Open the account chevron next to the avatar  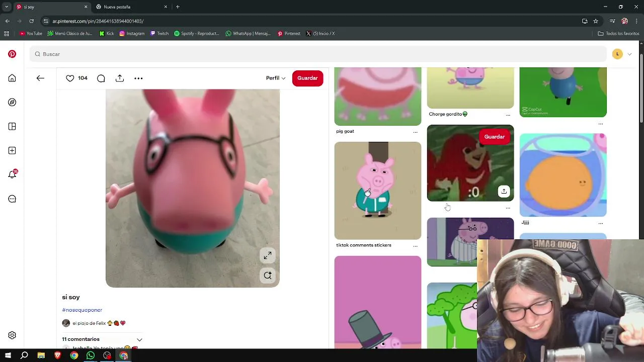click(629, 54)
